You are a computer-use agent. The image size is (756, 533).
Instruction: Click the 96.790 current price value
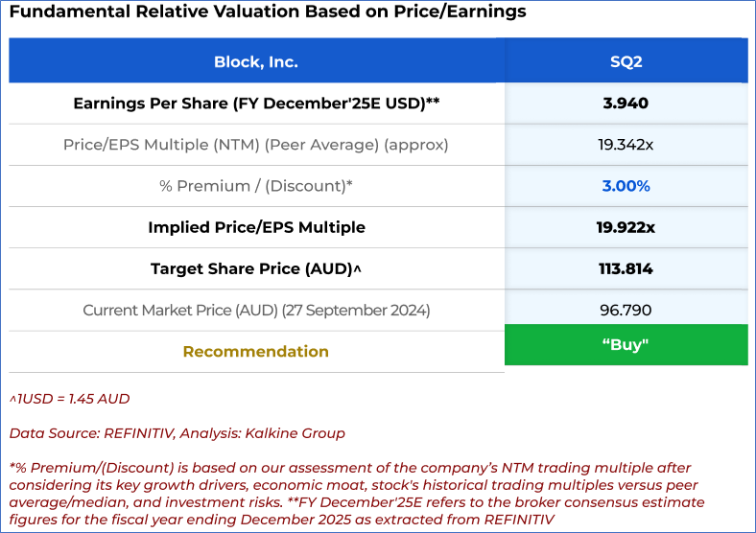pyautogui.click(x=626, y=310)
